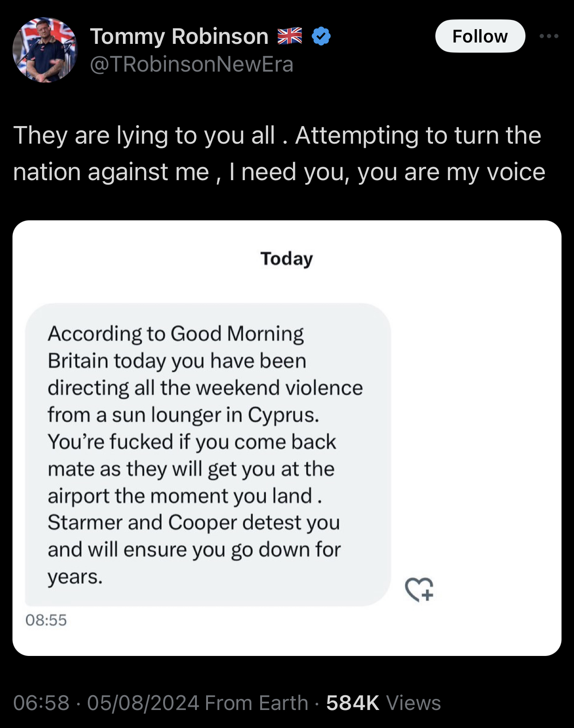Tap the heart-plus reaction icon

pos(419,589)
